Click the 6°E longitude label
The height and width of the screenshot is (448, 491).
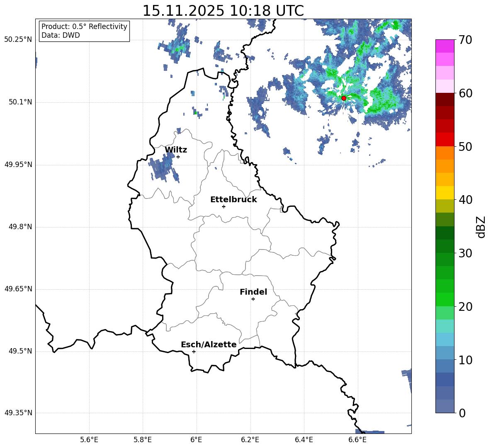click(x=196, y=440)
